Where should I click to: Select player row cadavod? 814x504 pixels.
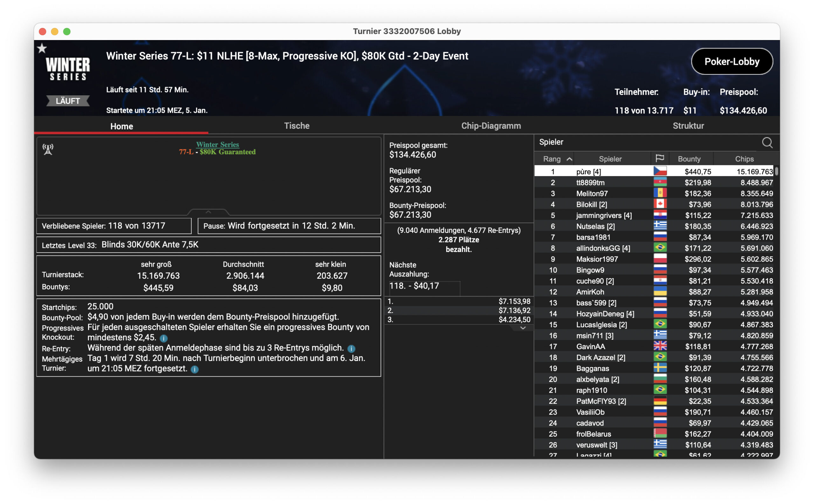click(654, 423)
